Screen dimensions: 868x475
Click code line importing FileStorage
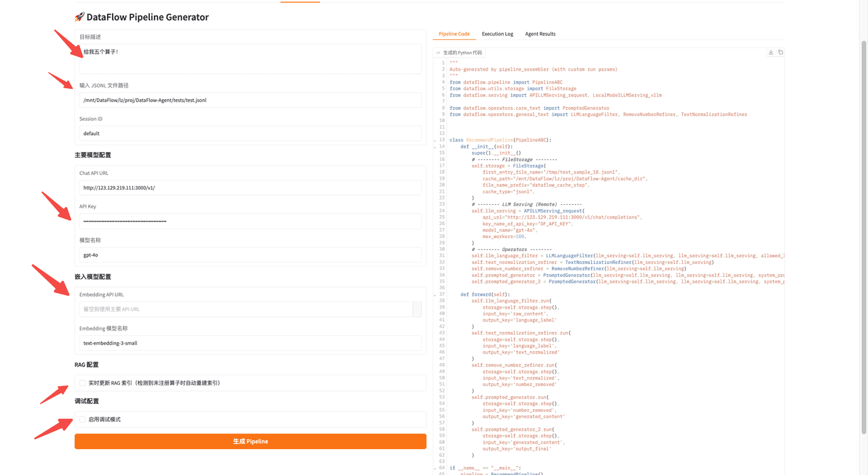tap(513, 89)
